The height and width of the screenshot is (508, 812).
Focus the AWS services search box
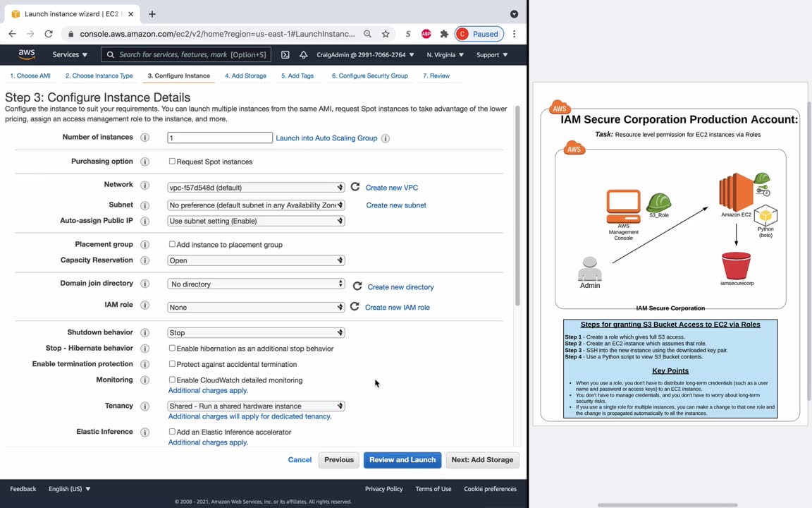pos(186,54)
